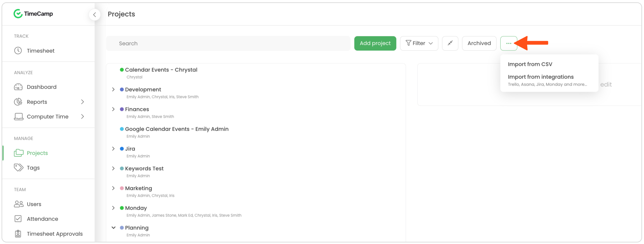The height and width of the screenshot is (244, 644).
Task: Open the Filter dropdown
Action: tap(419, 43)
